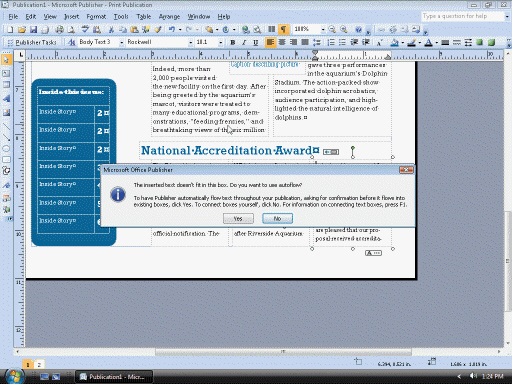
Task: Click No in the autoflow dialog
Action: click(277, 219)
